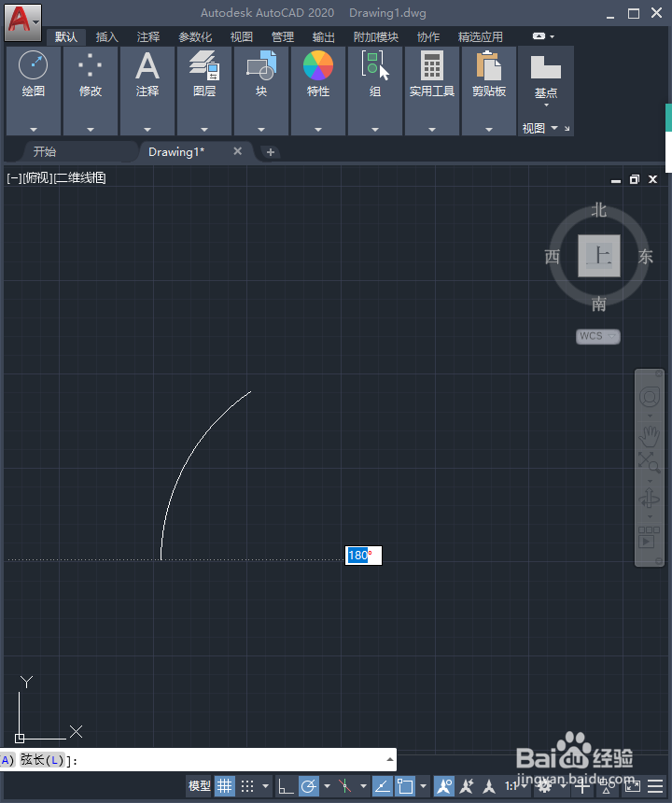Click the command line input area
The height and width of the screenshot is (803, 672).
click(x=198, y=760)
